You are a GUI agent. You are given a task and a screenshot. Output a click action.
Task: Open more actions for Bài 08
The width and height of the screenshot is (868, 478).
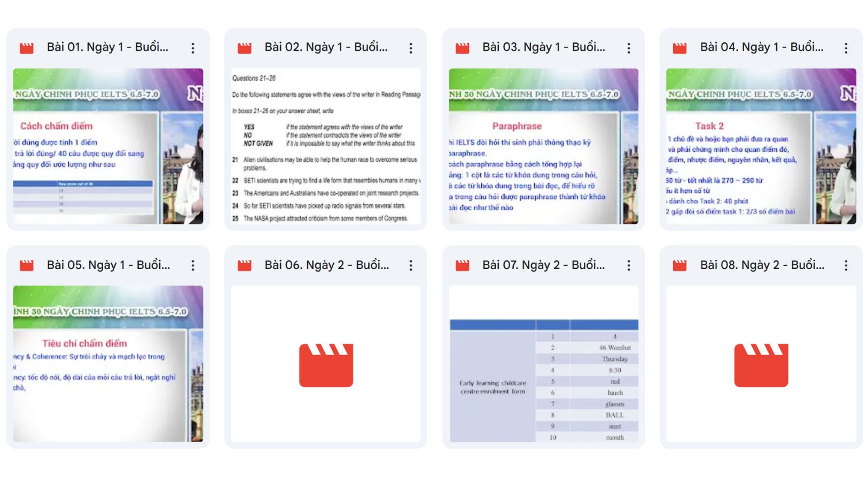point(846,265)
